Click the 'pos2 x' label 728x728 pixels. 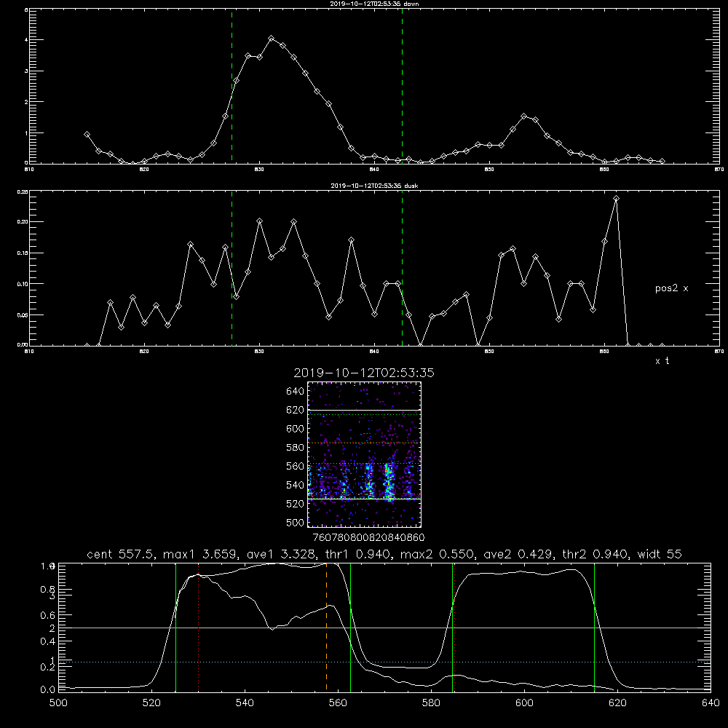(x=671, y=288)
